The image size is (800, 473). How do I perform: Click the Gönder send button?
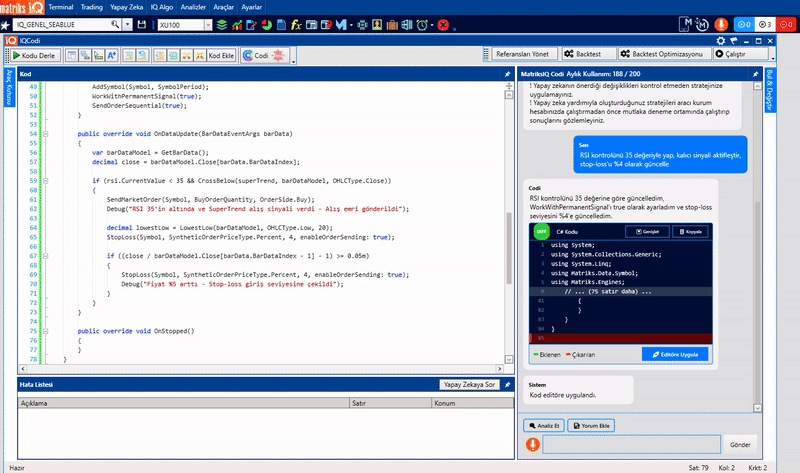coord(740,444)
